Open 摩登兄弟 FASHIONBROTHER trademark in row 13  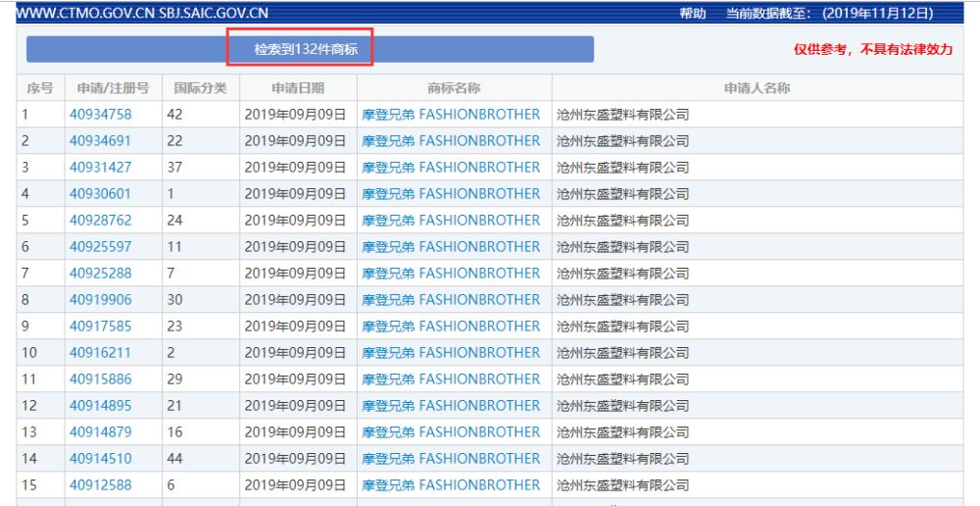tap(451, 432)
